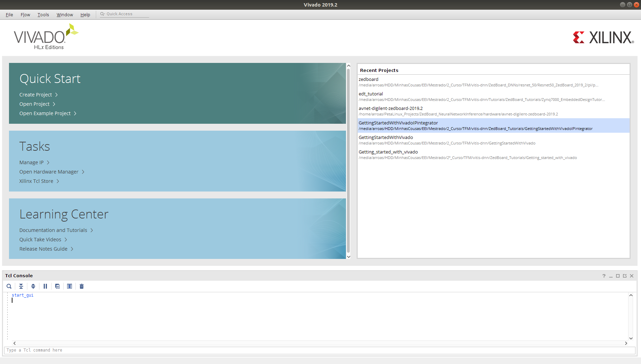Click Open Project link
The width and height of the screenshot is (641, 364).
pyautogui.click(x=34, y=104)
